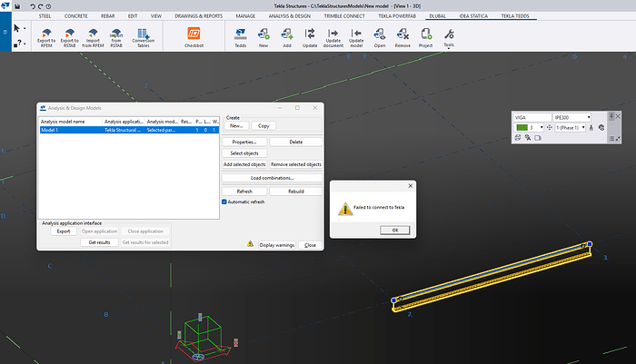Screen dimensions: 636x364
Task: Open the 1 (Phase 1) dropdown
Action: click(583, 128)
